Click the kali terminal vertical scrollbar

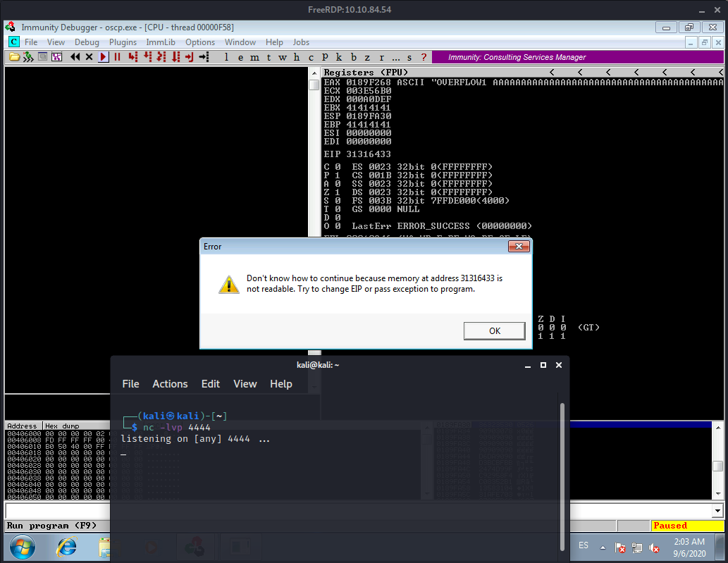(562, 476)
